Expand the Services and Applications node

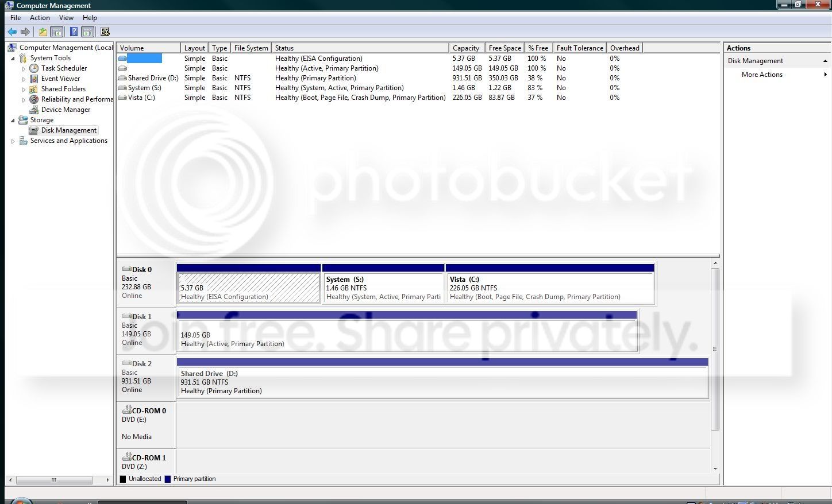click(13, 141)
